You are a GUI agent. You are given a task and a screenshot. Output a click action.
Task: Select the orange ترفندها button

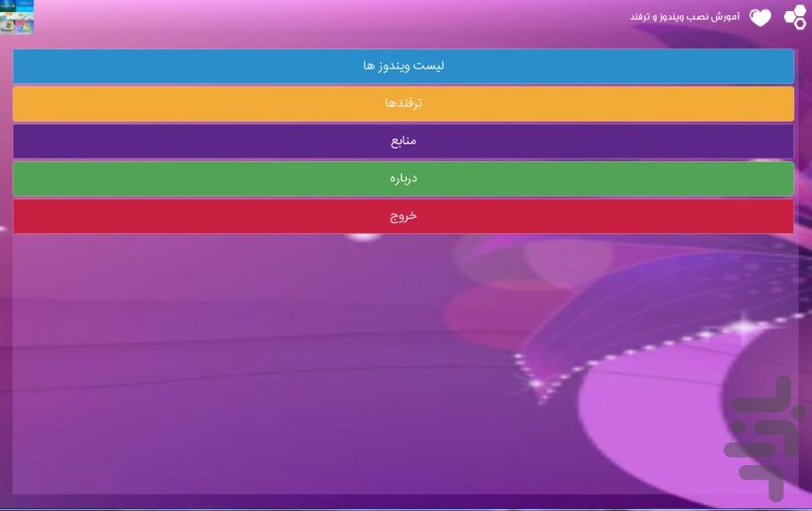pyautogui.click(x=403, y=104)
